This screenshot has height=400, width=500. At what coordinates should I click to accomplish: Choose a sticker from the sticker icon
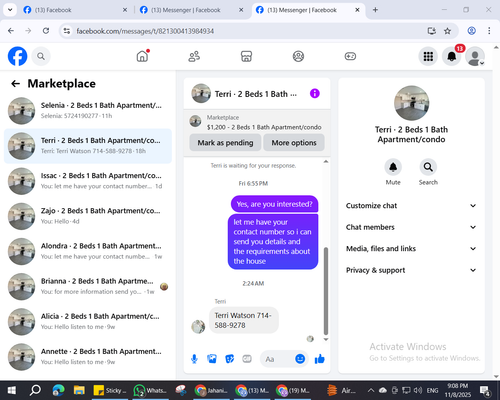point(229,359)
